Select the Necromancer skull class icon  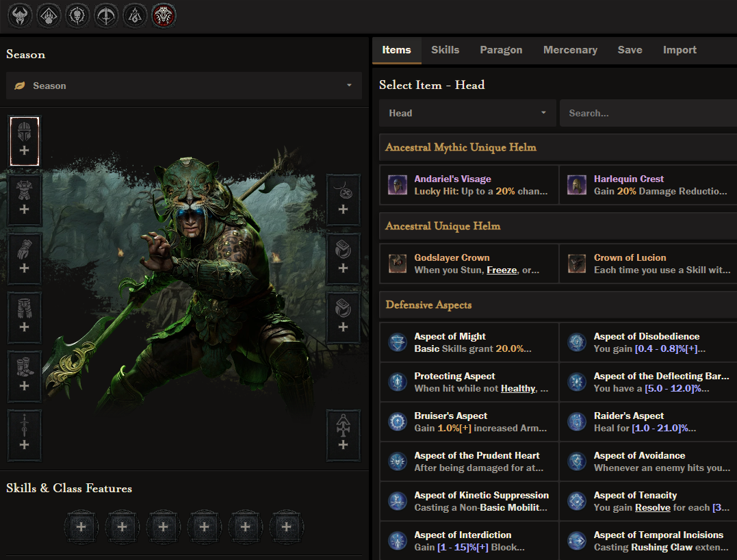click(77, 16)
